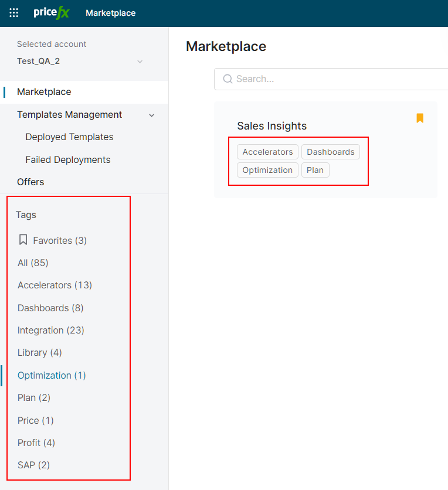
Task: Click the Pricefx logo
Action: click(52, 13)
